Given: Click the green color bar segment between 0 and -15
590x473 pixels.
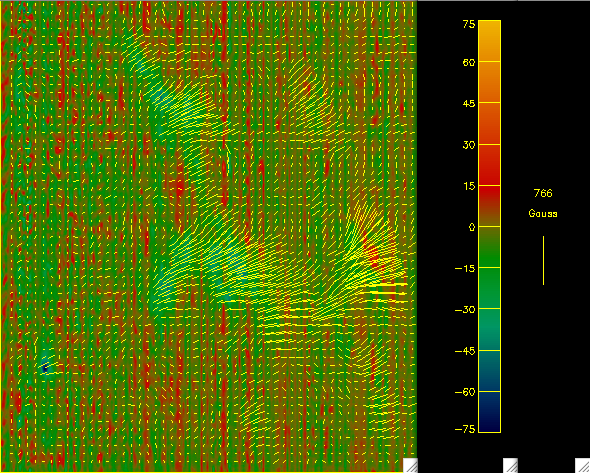Looking at the screenshot, I should [489, 247].
